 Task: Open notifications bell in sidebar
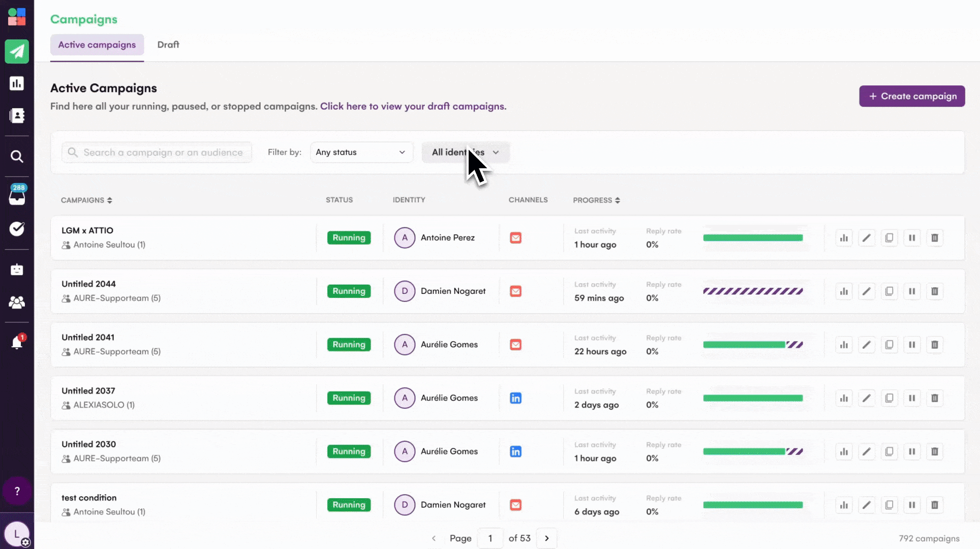17,343
